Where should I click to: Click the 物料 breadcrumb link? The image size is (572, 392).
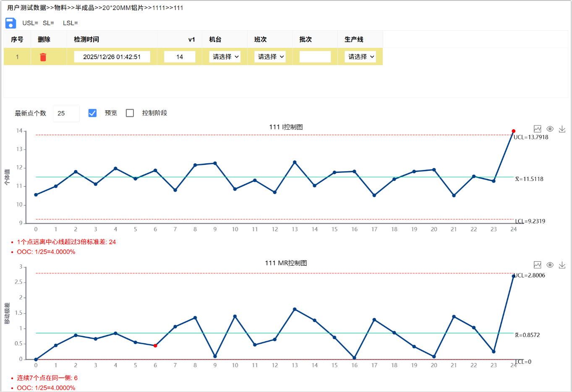coord(61,8)
